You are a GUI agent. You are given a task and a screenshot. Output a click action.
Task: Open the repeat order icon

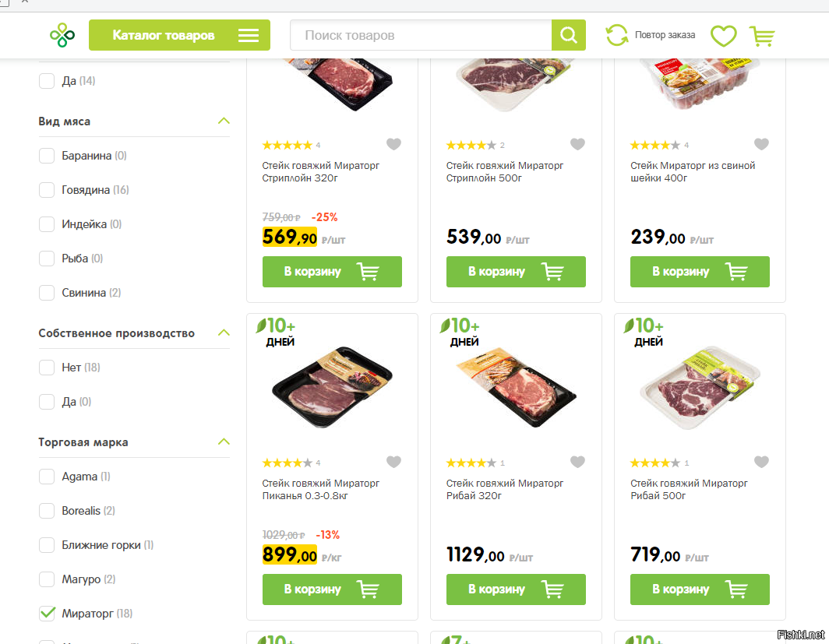(616, 35)
